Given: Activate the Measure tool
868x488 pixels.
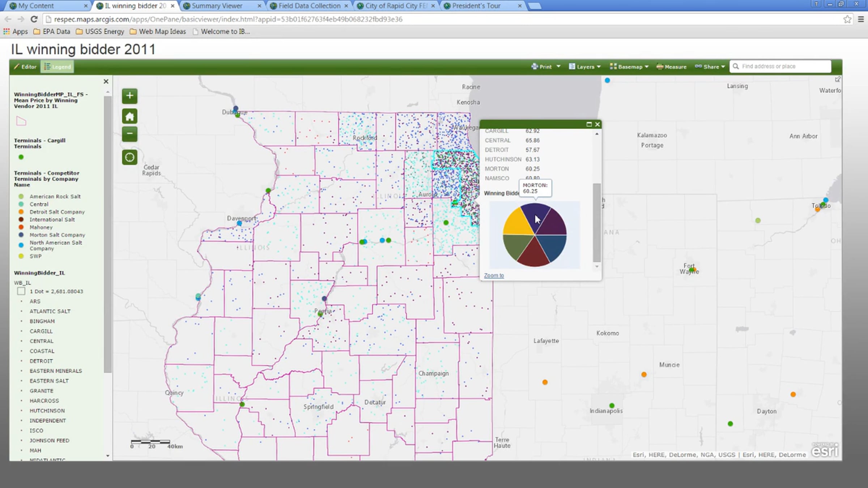Looking at the screenshot, I should pyautogui.click(x=672, y=67).
